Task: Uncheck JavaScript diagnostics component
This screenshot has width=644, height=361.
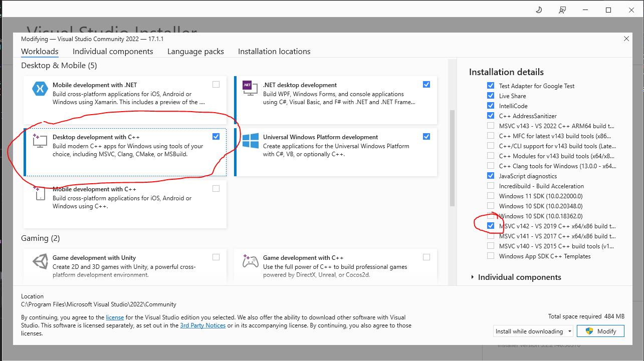Action: click(491, 176)
